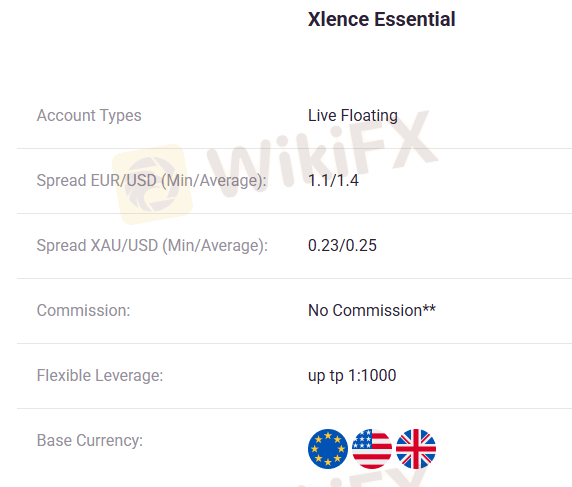This screenshot has height=487, width=572.
Task: Select the Euro flag currency icon
Action: click(328, 449)
